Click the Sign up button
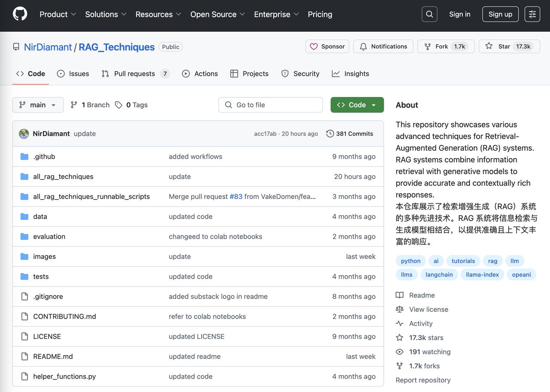 (x=501, y=14)
